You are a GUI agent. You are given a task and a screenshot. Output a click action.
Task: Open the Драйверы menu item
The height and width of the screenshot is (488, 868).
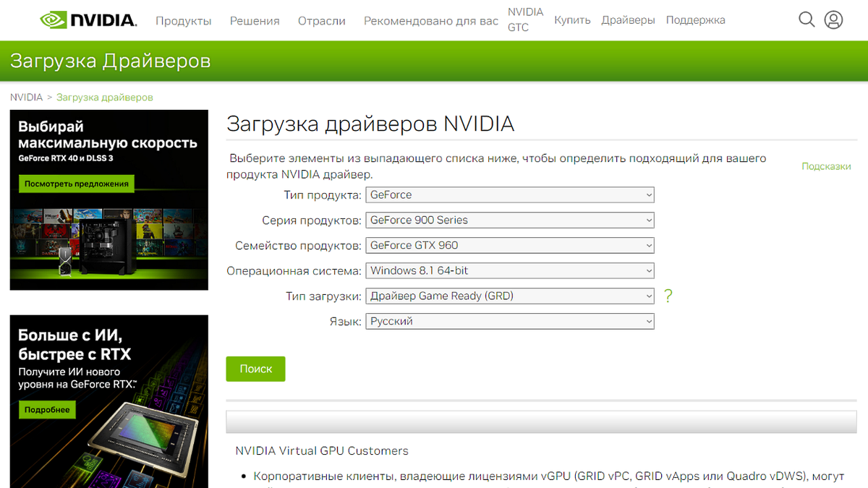[x=629, y=20]
